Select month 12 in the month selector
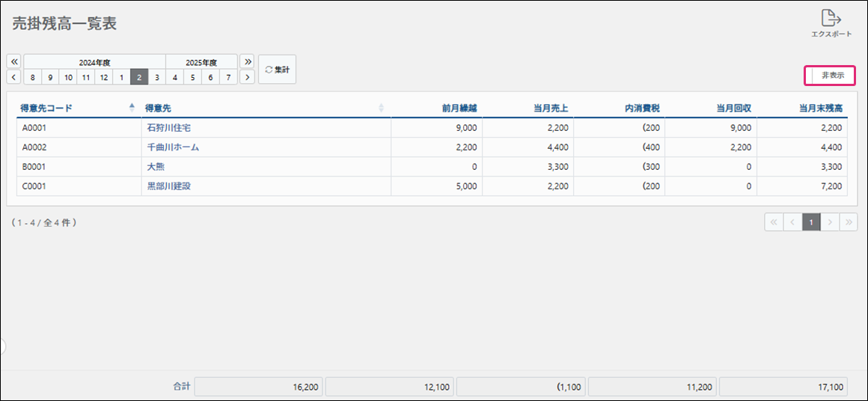The width and height of the screenshot is (868, 401). (x=103, y=77)
